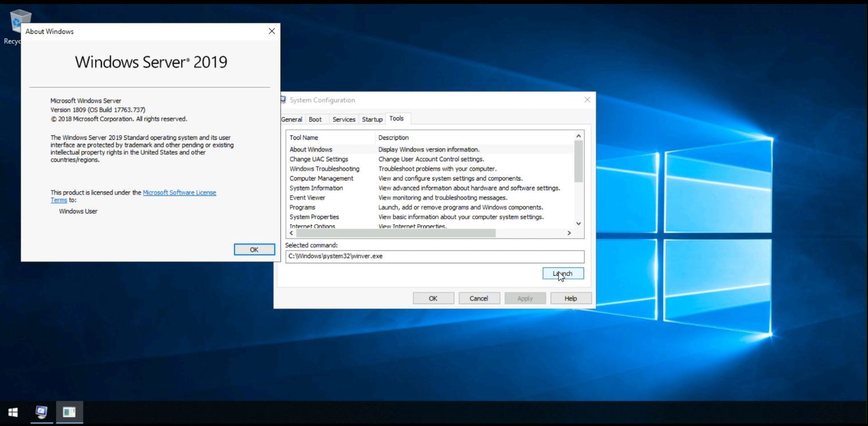The height and width of the screenshot is (426, 868).
Task: Open the Microsoft Software License Terms link
Action: tap(179, 193)
